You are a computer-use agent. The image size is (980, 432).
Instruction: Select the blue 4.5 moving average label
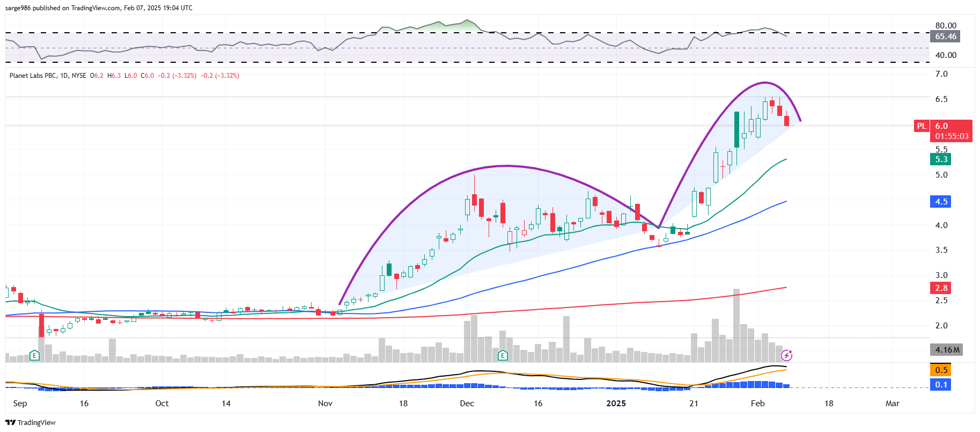pyautogui.click(x=941, y=202)
